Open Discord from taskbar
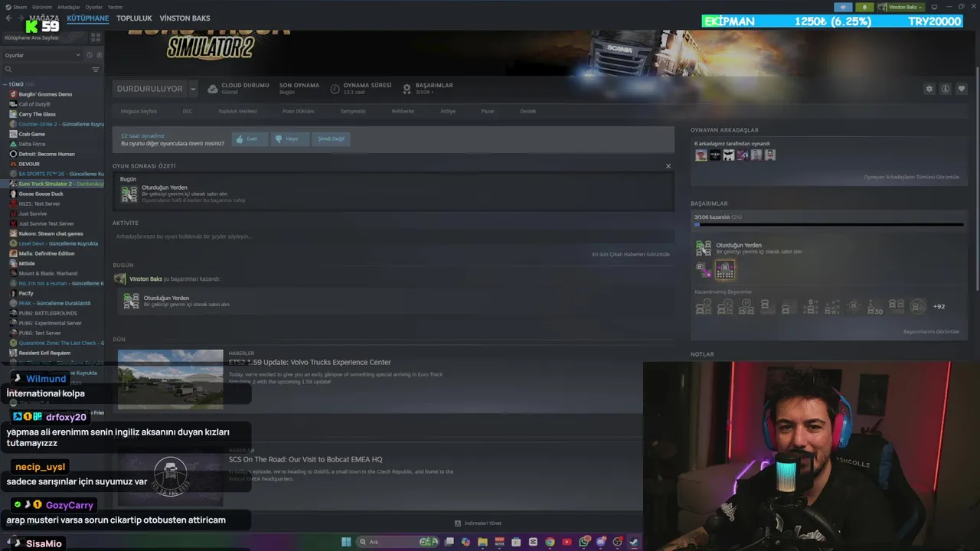Screen dimensions: 980x551 pyautogui.click(x=601, y=542)
